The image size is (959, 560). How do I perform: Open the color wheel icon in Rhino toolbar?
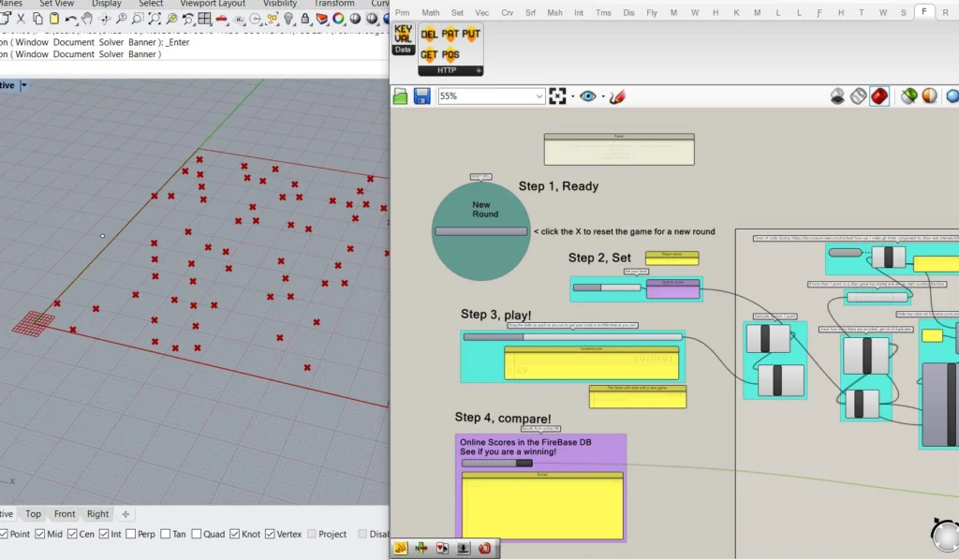point(338,19)
